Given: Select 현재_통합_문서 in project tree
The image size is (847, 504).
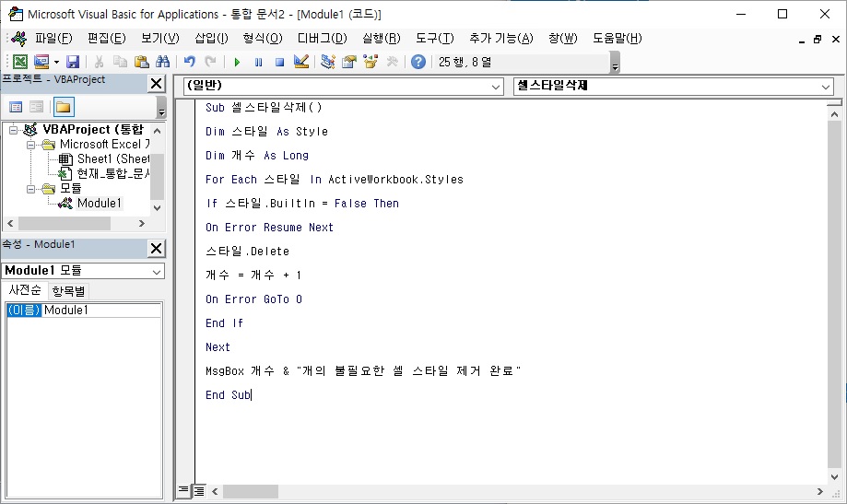Looking at the screenshot, I should click(x=104, y=173).
